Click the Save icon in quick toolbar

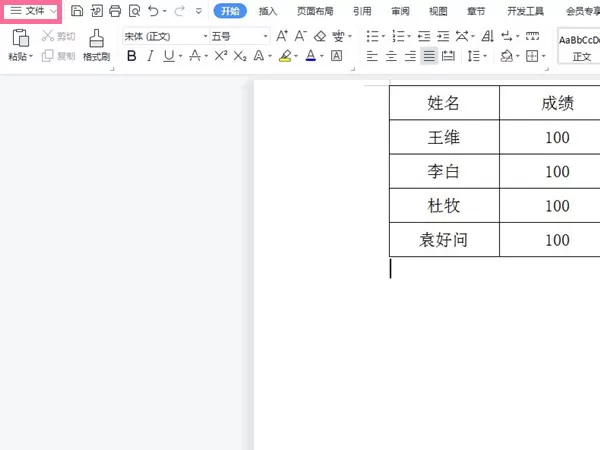[77, 11]
